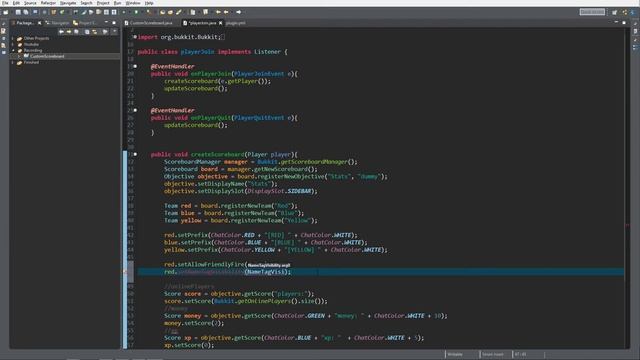Minimize the editor area
This screenshot has height=360, width=640.
616,22
